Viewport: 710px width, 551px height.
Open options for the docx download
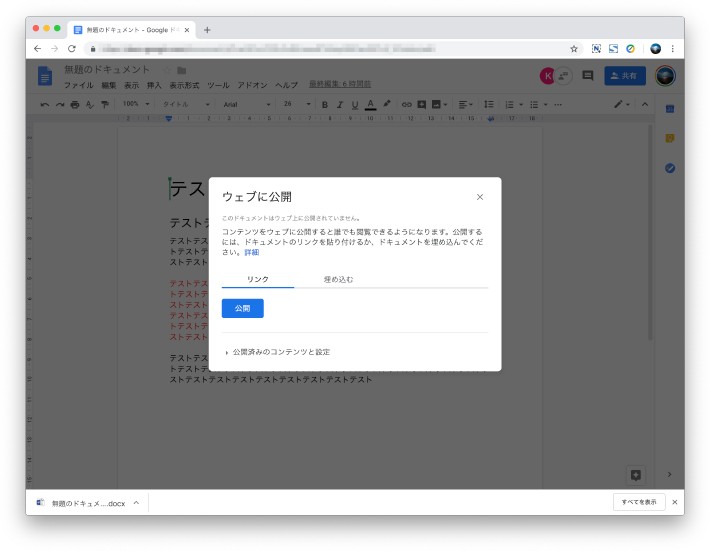point(136,503)
